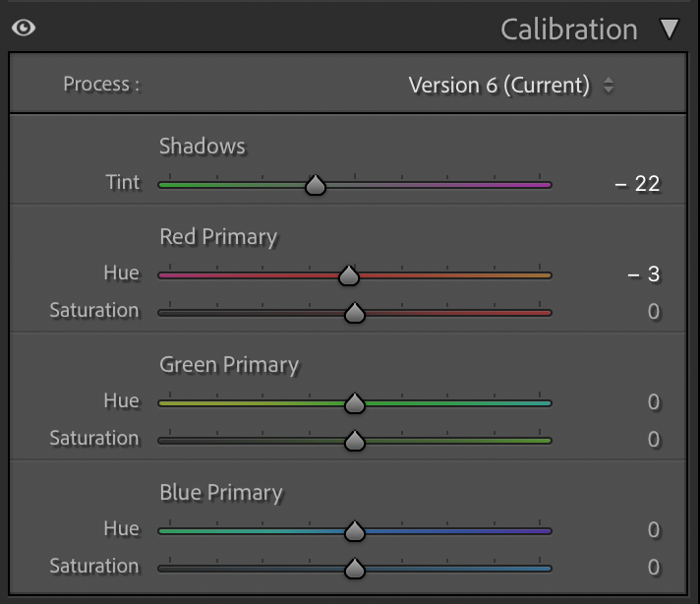Click the Blue Primary section label
Viewport: 700px width, 604px height.
(x=220, y=493)
